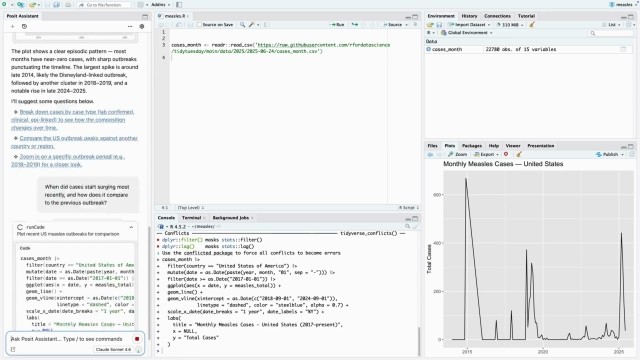Click the code tools magic wand
This screenshot has height=360, width=640.
click(x=252, y=24)
